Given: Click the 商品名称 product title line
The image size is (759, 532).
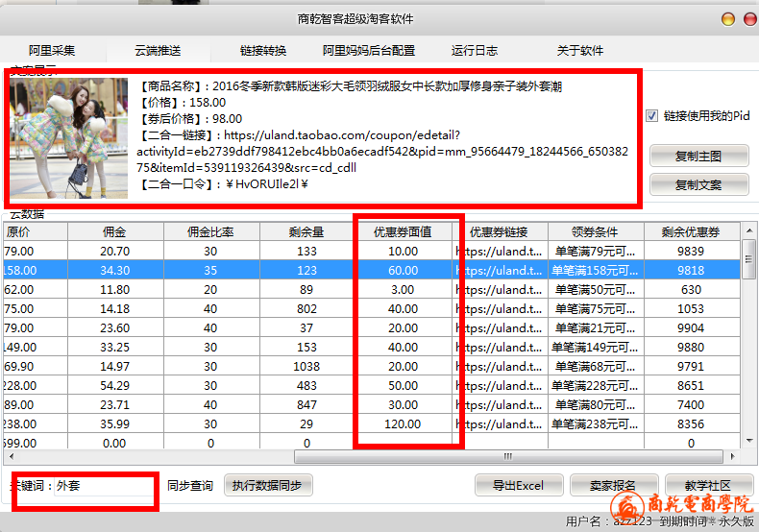Looking at the screenshot, I should (x=351, y=86).
